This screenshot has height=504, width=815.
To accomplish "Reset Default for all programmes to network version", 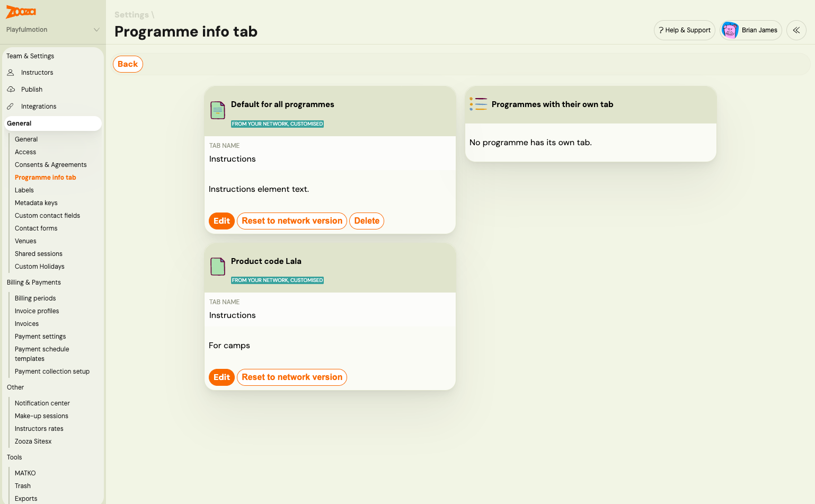I will click(292, 221).
